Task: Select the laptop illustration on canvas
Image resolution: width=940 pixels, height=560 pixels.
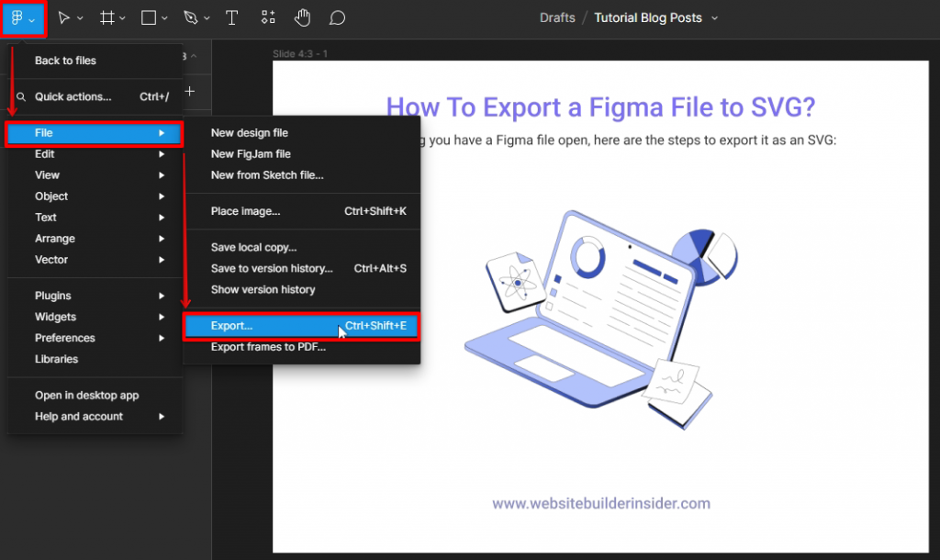Action: [601, 319]
